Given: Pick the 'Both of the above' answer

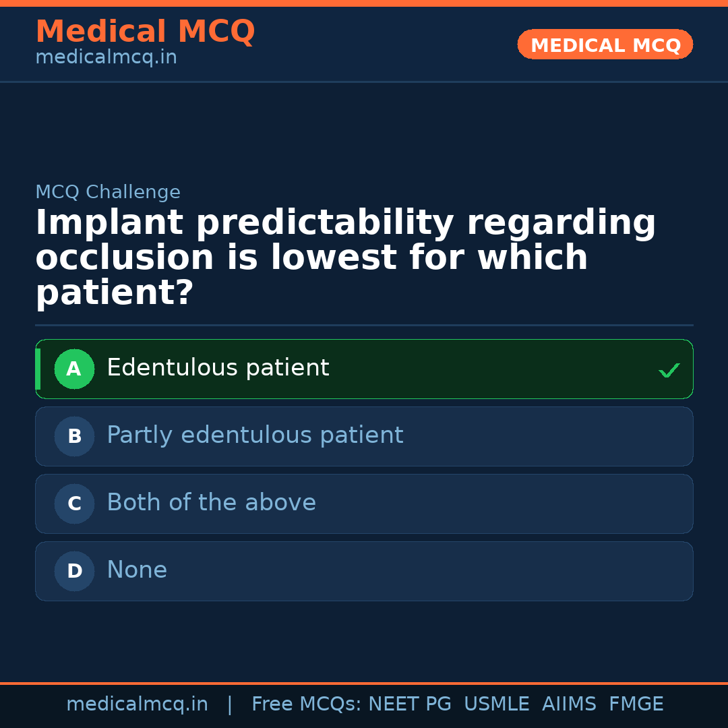Looking at the screenshot, I should click(211, 503).
